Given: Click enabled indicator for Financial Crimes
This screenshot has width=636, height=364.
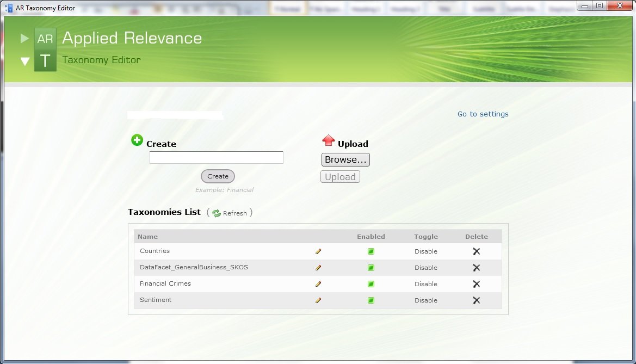Looking at the screenshot, I should [371, 284].
